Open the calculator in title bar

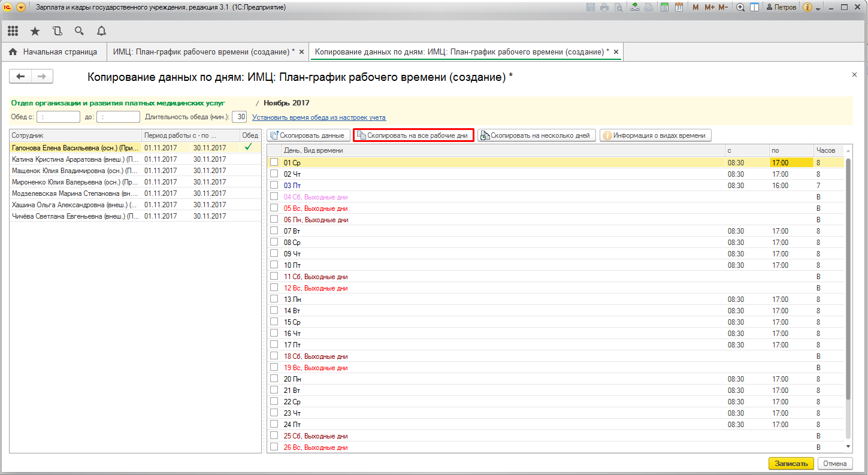[x=664, y=7]
